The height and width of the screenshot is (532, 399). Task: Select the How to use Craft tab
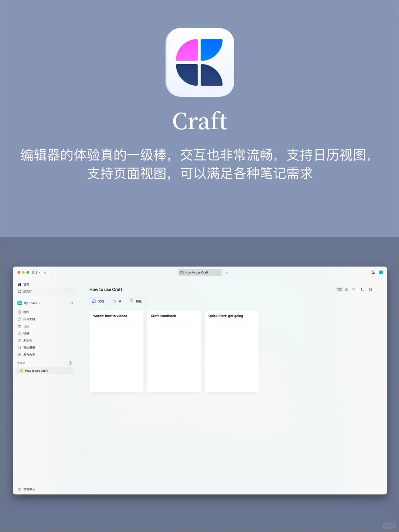[x=200, y=272]
